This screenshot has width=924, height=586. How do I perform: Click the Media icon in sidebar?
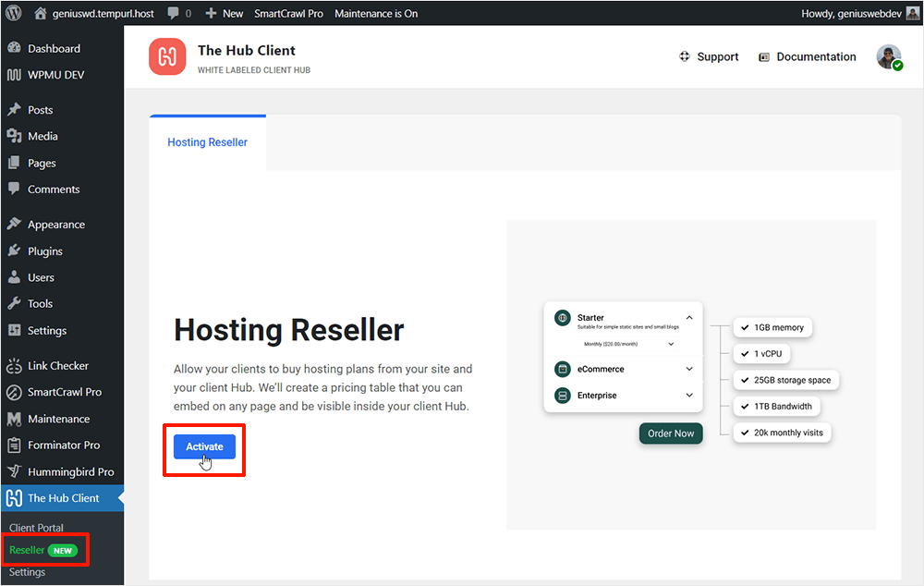[x=14, y=136]
